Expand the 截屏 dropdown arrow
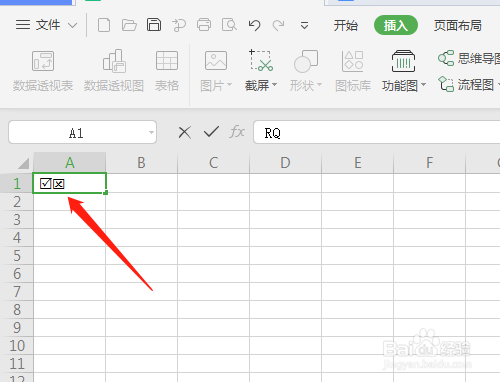 [275, 85]
